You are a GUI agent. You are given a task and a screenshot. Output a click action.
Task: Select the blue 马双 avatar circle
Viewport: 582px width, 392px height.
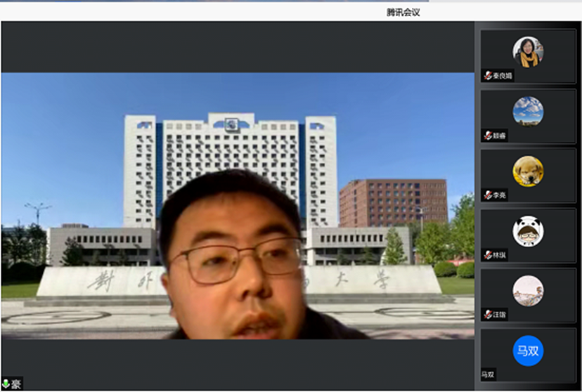[528, 351]
